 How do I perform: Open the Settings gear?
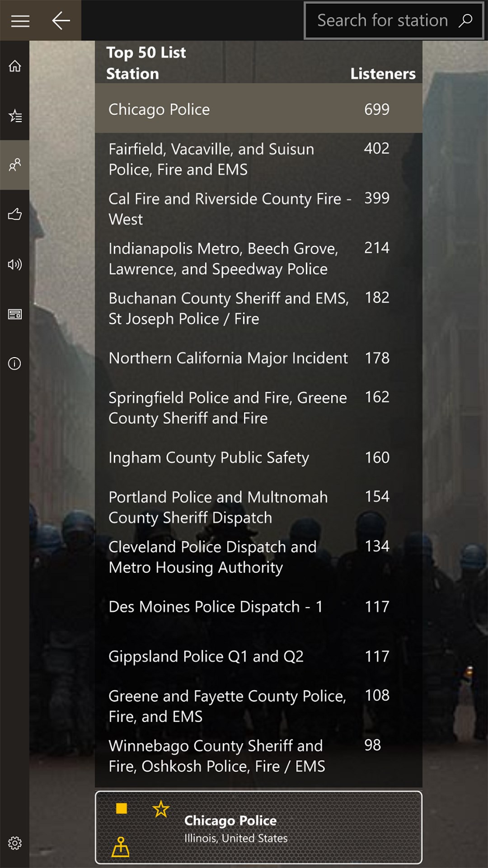15,843
